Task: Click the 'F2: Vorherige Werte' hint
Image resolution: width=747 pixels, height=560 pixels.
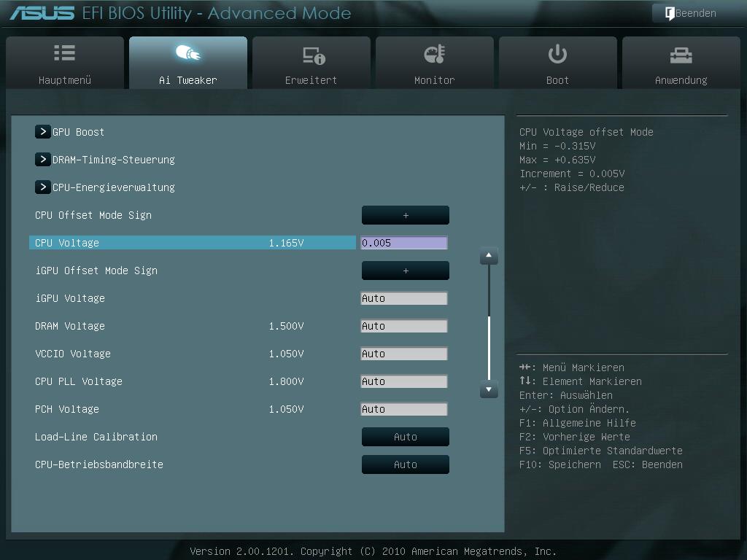Action: [575, 437]
